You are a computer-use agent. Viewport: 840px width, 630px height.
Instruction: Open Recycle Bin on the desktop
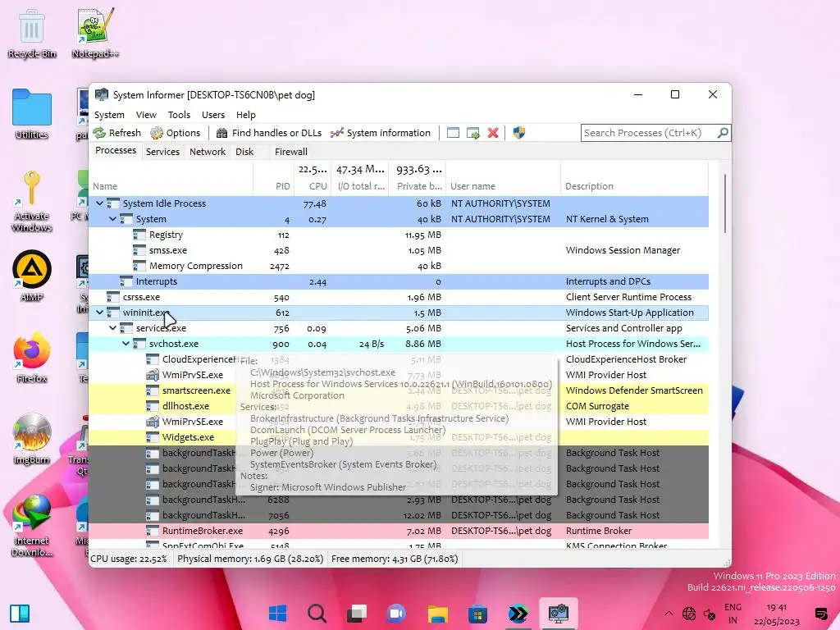pyautogui.click(x=32, y=34)
